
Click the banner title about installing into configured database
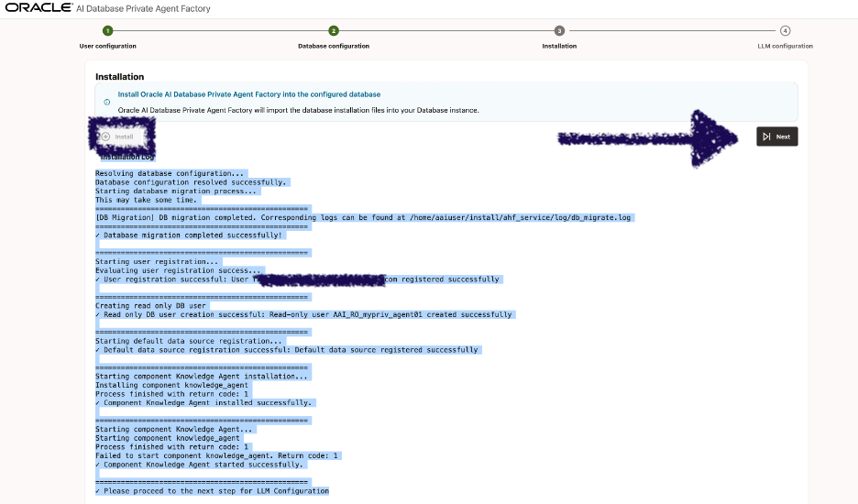point(248,94)
